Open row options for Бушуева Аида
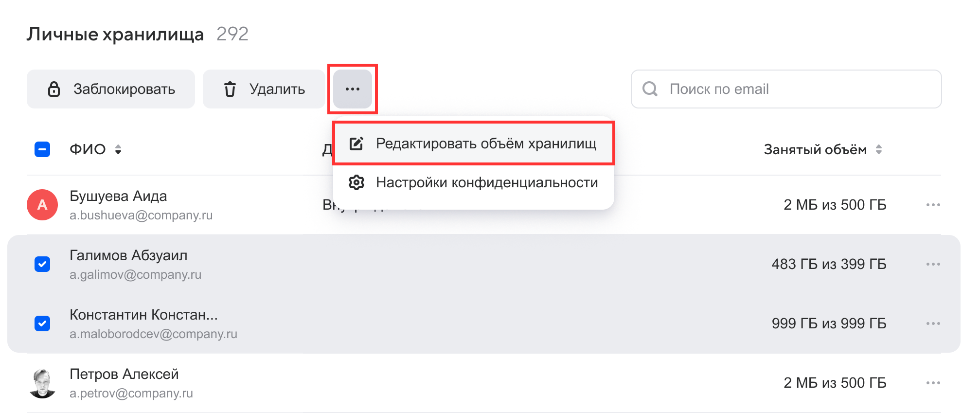 coord(933,205)
